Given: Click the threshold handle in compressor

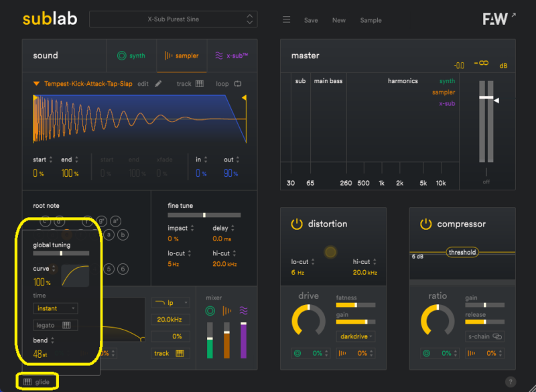Looking at the screenshot, I should pyautogui.click(x=462, y=252).
